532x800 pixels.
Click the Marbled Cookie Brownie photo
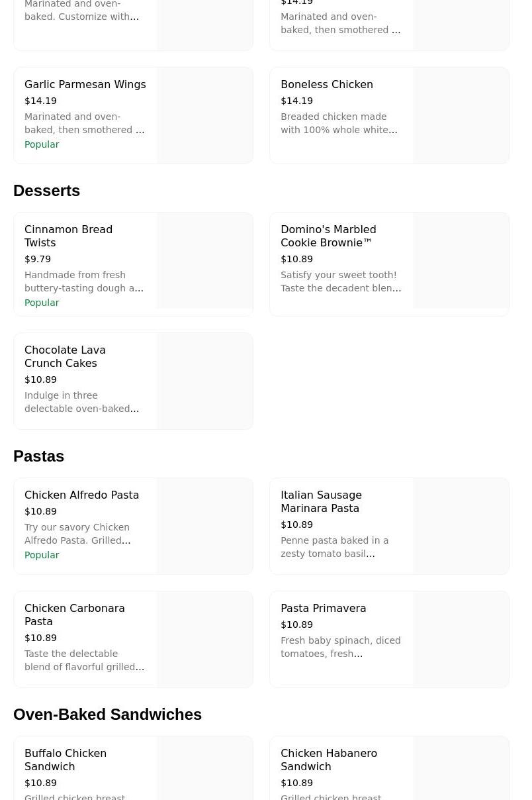[x=461, y=261]
